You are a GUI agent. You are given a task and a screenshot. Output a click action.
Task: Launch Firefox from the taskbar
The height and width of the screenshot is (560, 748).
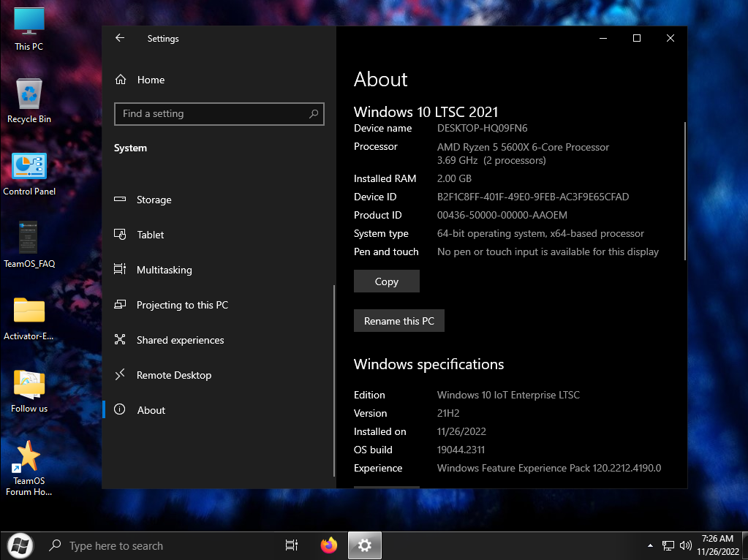pyautogui.click(x=329, y=545)
